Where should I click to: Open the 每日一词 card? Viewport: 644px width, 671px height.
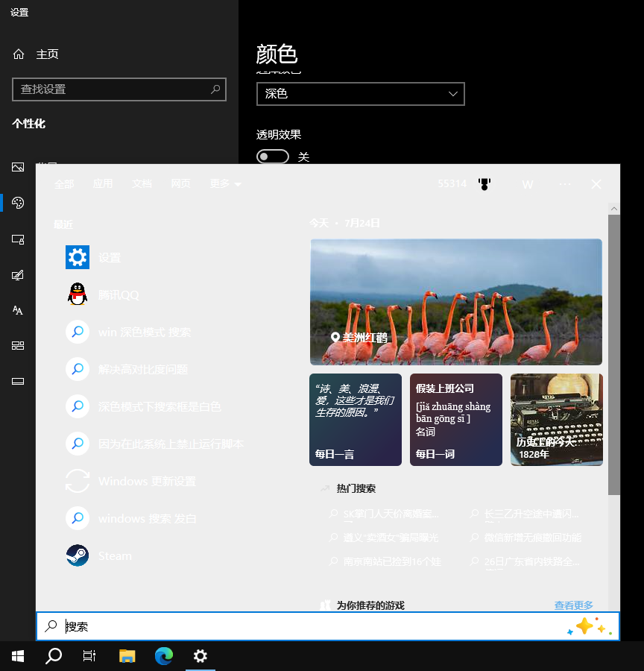point(456,419)
